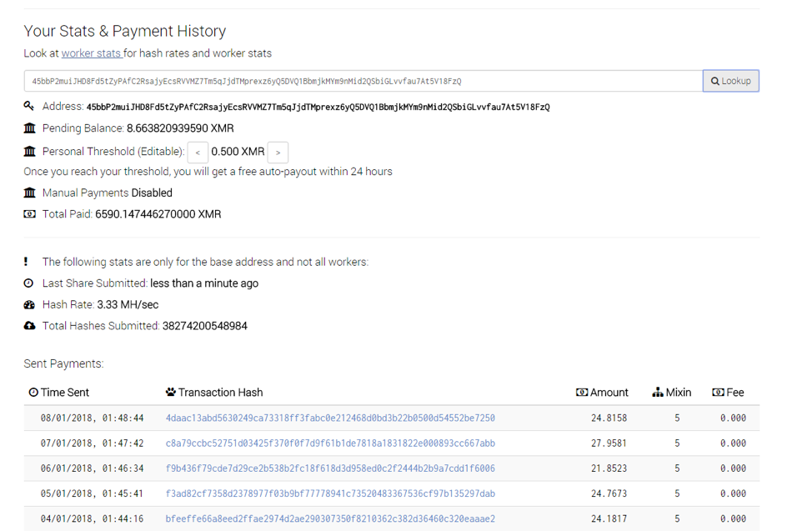Screen dimensions: 812x531
Task: Click the money icon next to Total Paid
Action: [x=29, y=214]
